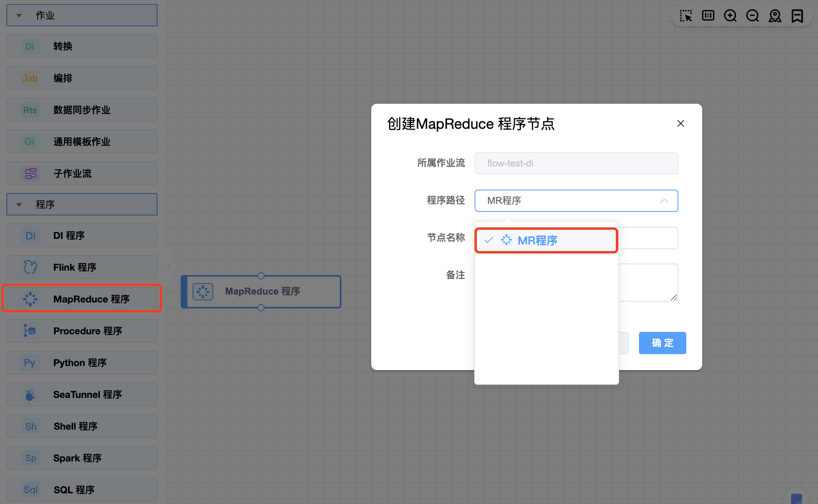The width and height of the screenshot is (818, 504).
Task: Click the bookmark save icon in the toolbar
Action: point(797,16)
